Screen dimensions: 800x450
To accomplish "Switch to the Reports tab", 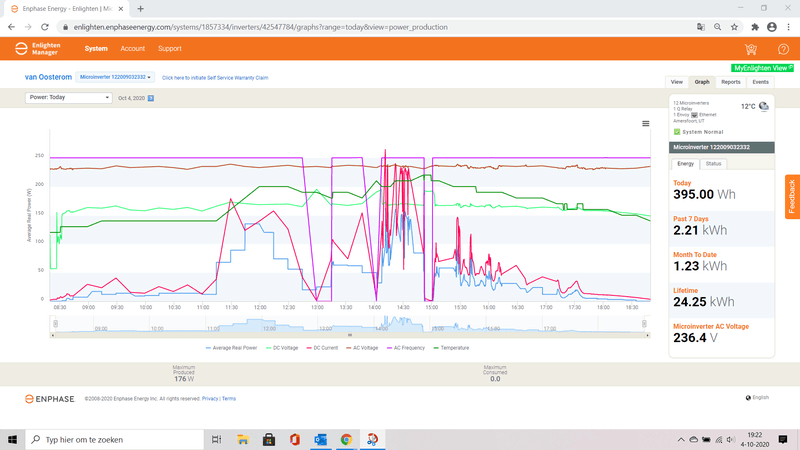I will (x=731, y=82).
